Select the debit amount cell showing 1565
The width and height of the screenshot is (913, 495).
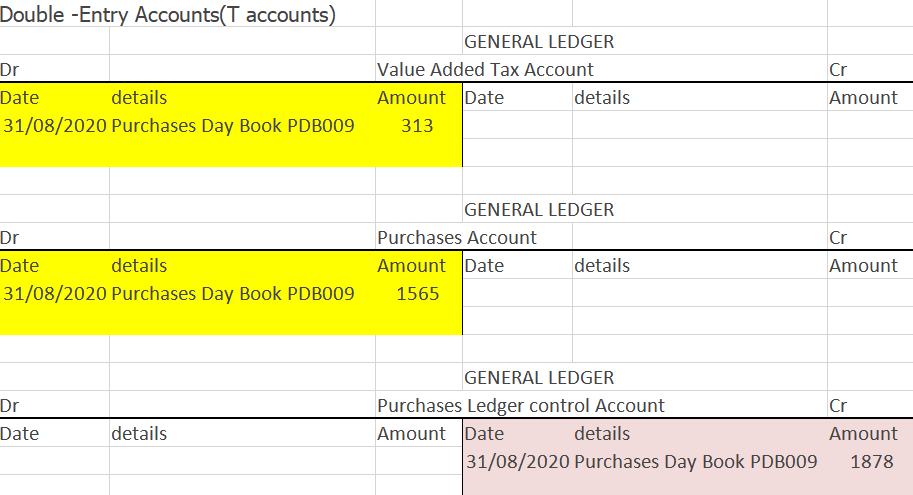coord(417,294)
